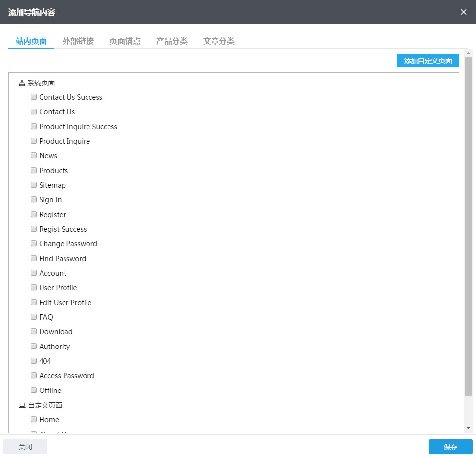Open the 产品分类 tab

(x=172, y=41)
